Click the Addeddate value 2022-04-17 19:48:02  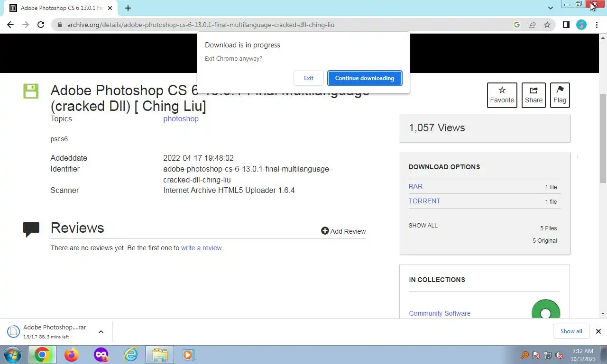tap(198, 158)
